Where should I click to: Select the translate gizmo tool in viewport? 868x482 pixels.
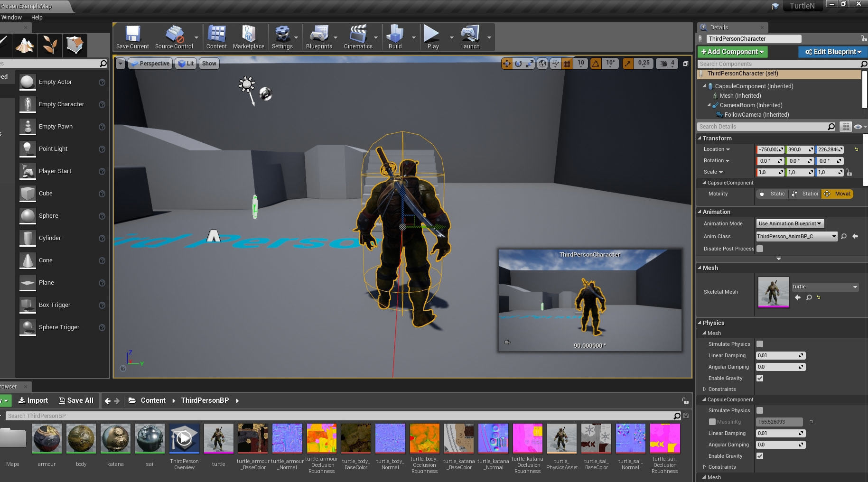click(x=507, y=64)
